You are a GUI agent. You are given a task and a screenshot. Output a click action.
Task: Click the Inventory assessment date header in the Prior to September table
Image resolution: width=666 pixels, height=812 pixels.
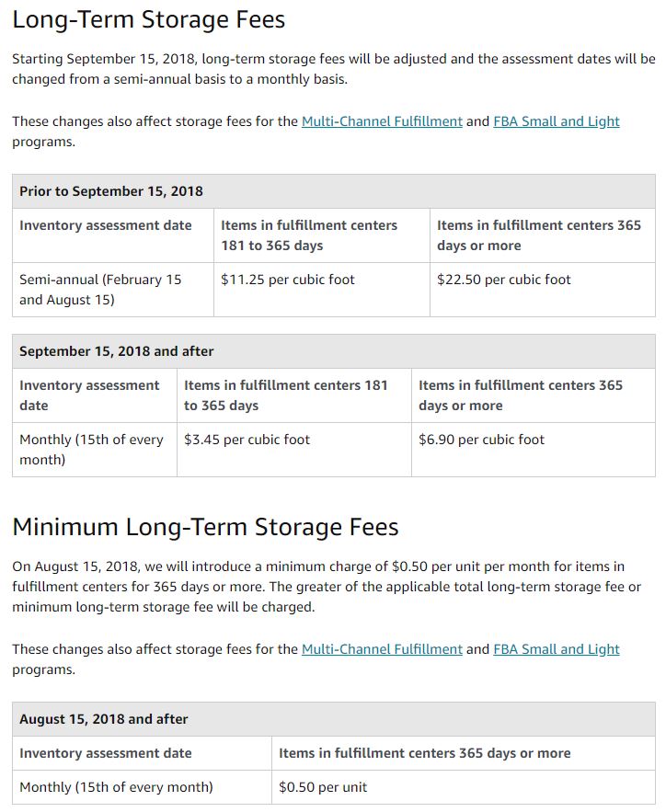click(x=106, y=225)
